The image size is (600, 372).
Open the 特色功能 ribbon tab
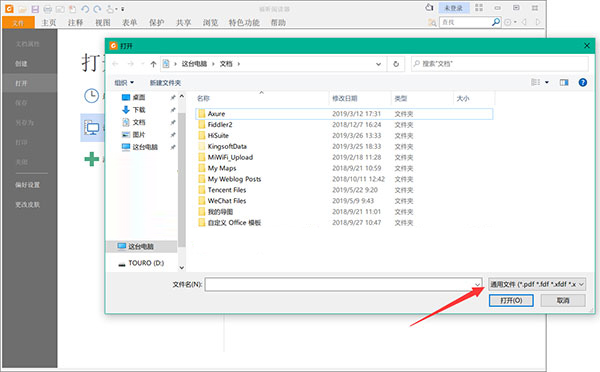pos(244,23)
